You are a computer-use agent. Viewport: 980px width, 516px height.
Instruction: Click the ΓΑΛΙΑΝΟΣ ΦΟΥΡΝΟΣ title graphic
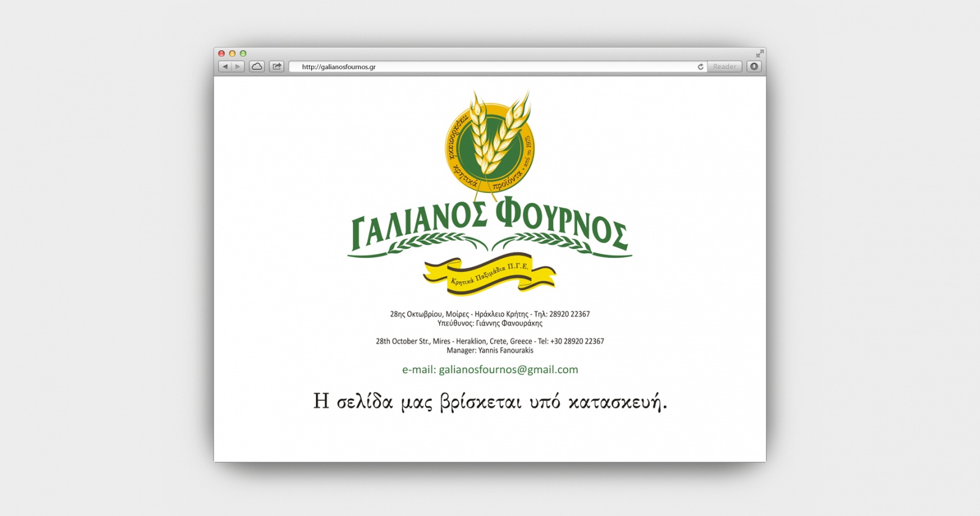pos(490,227)
